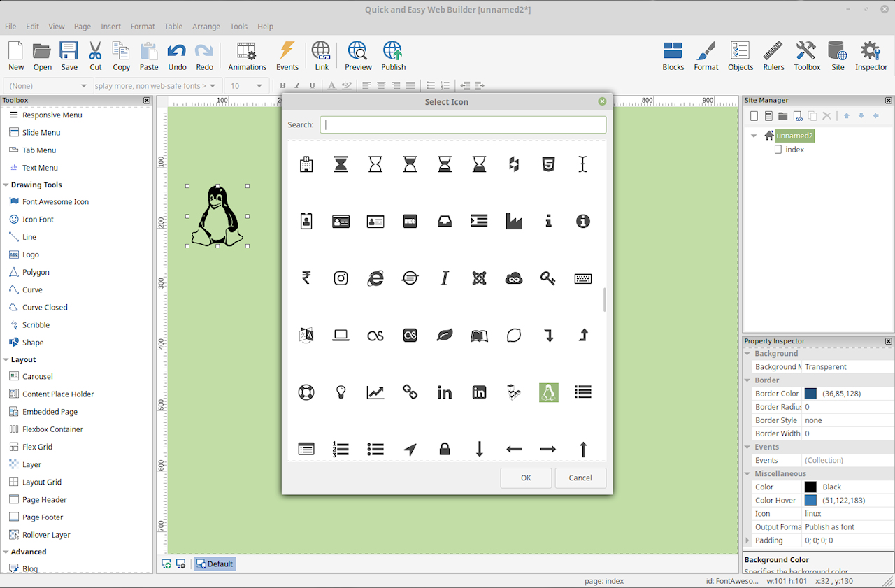Select the lightbulb icon

[x=341, y=392]
